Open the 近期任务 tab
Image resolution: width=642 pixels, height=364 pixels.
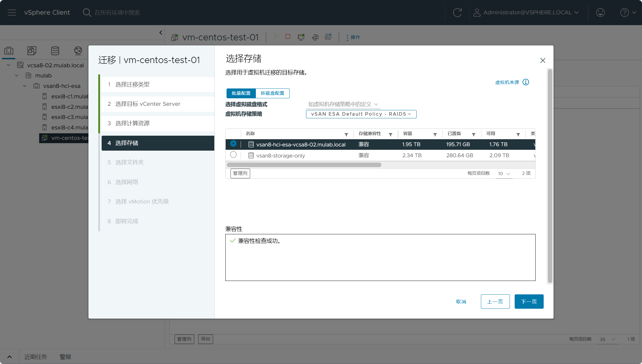point(36,357)
